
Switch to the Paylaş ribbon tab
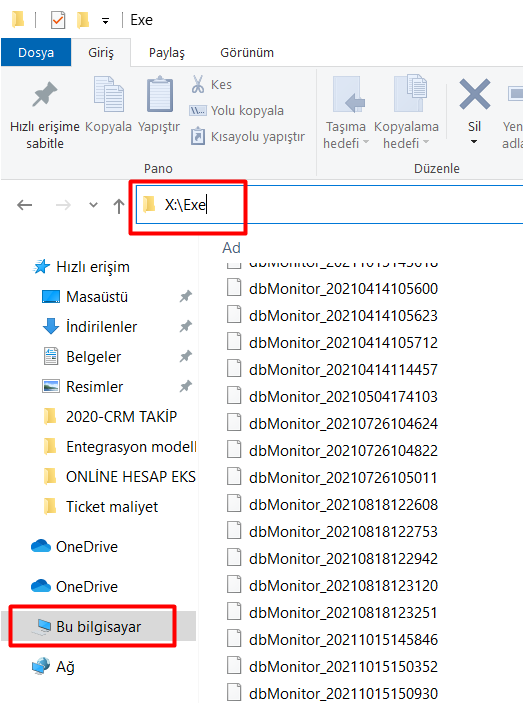click(x=167, y=52)
